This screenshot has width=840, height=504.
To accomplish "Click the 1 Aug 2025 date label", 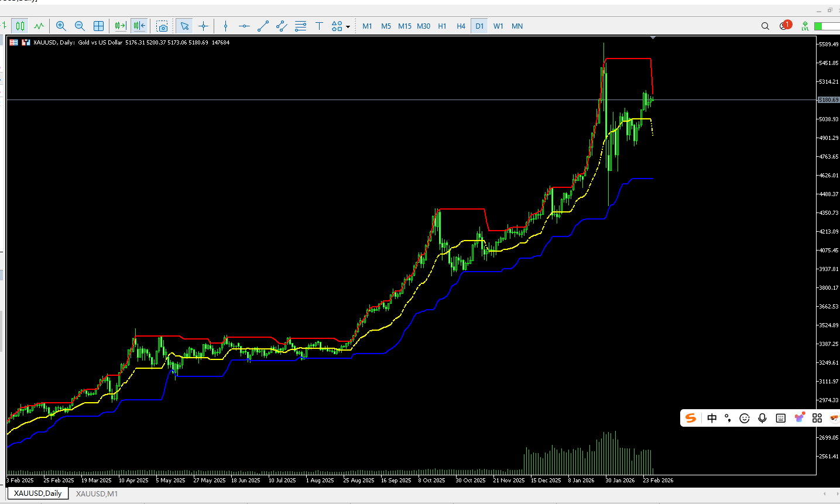I will click(x=320, y=480).
